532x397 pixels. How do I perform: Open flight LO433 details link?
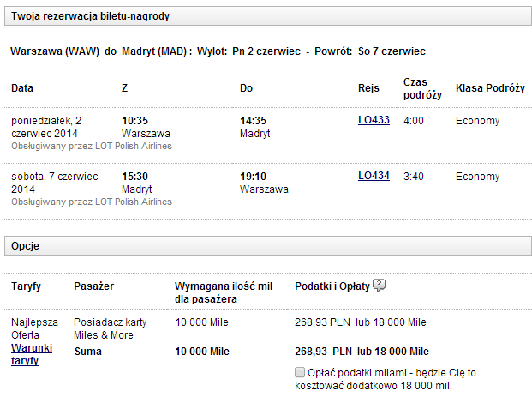pyautogui.click(x=374, y=120)
